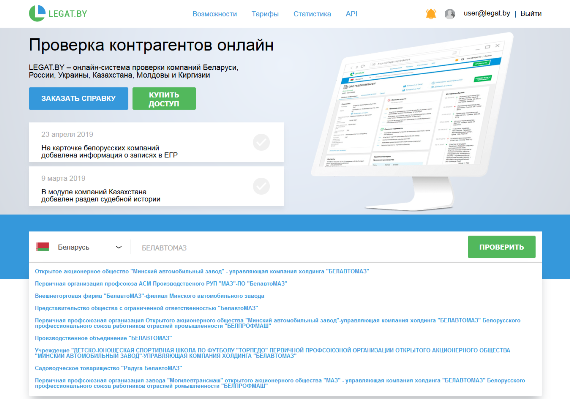Select suggestion Первичная профсоюзная организация Открытого акционерного общества
Viewport: 570px width, 399px height.
tap(277, 323)
